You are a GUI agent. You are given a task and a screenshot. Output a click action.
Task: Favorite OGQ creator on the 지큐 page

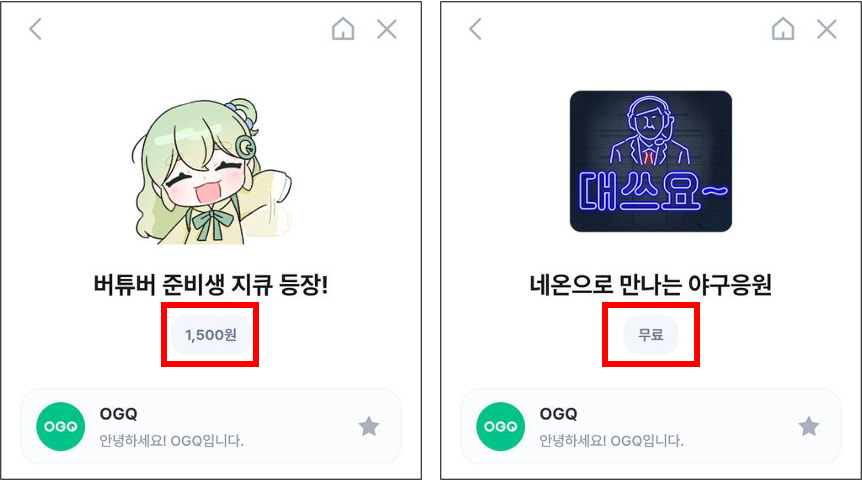click(369, 426)
